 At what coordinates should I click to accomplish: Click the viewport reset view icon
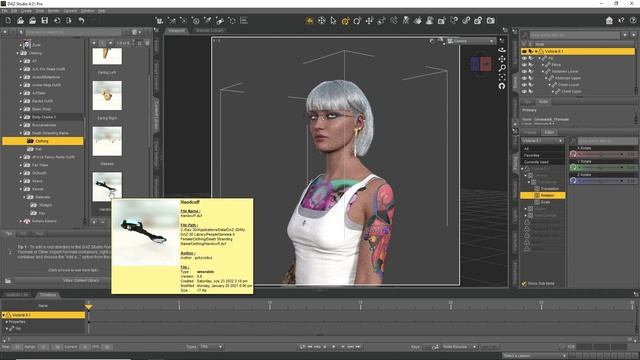click(502, 86)
